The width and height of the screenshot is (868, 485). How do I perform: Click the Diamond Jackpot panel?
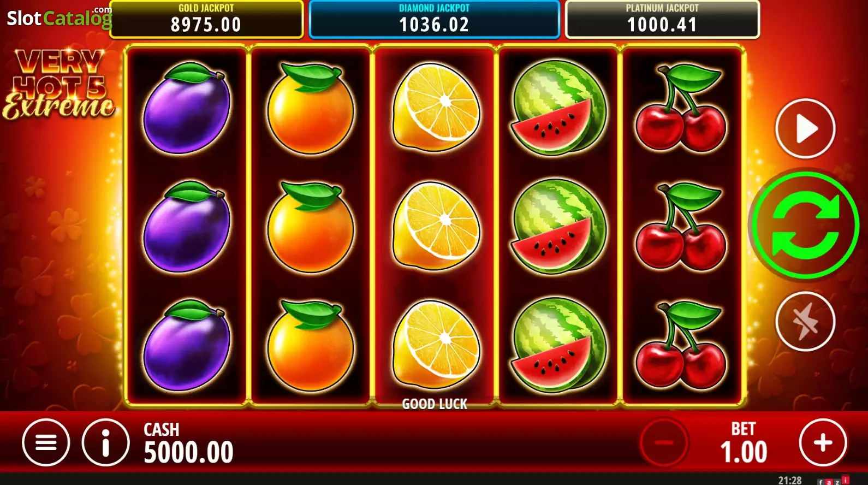tap(435, 20)
